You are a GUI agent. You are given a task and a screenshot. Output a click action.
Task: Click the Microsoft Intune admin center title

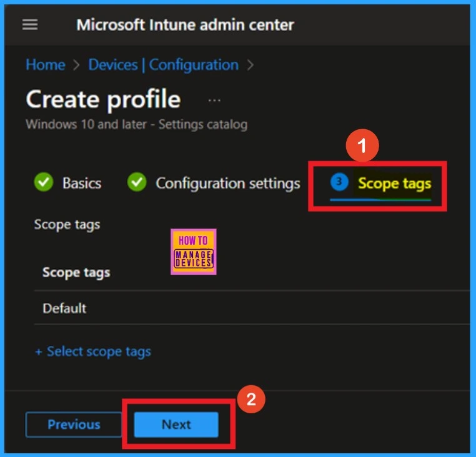coord(185,25)
